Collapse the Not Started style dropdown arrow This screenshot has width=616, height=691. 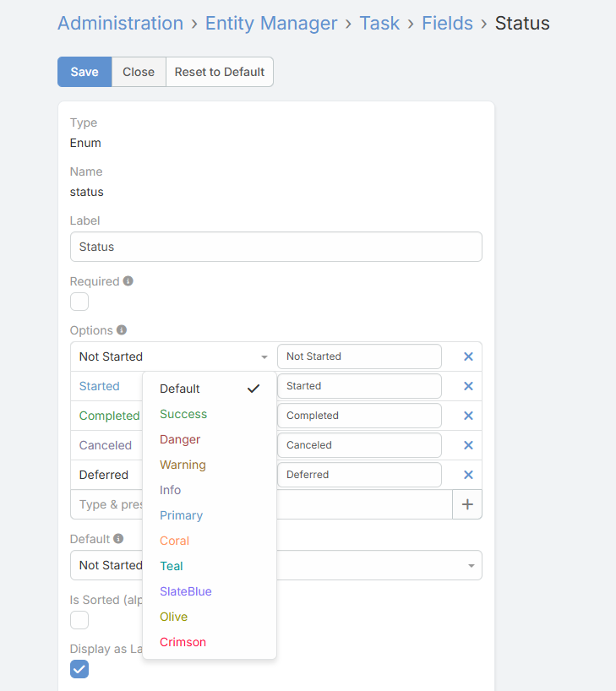coord(264,357)
